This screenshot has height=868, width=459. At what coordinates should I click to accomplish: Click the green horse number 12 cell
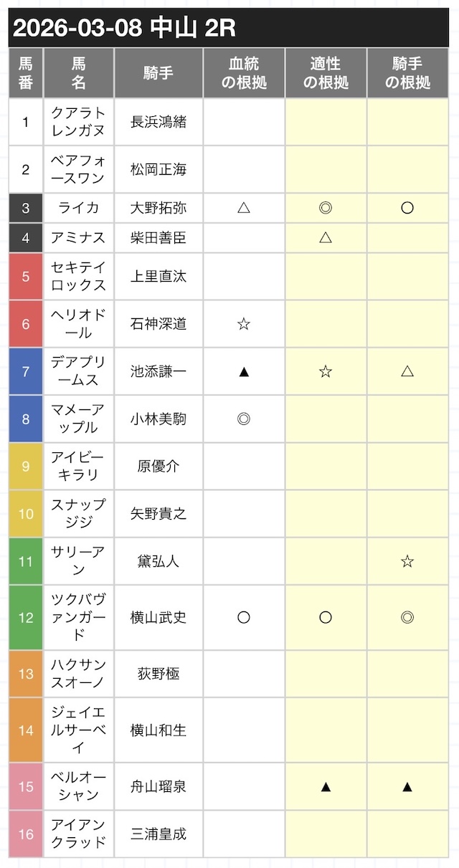(26, 617)
